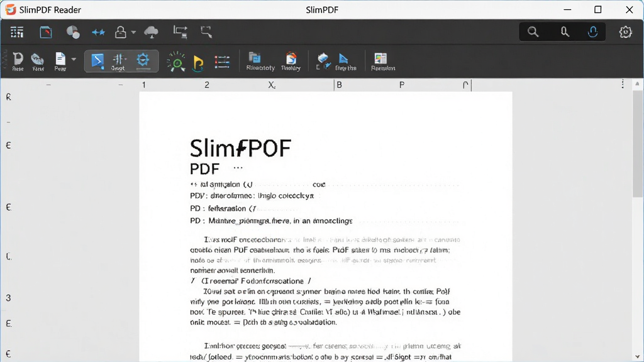Image resolution: width=644 pixels, height=362 pixels.
Task: Click the scrollbar down arrow
Action: [637, 357]
